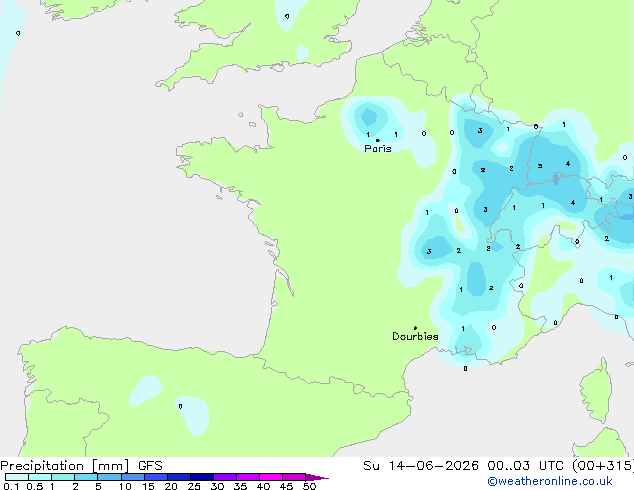Select the Dourbies location label
The width and height of the screenshot is (634, 490).
(x=415, y=336)
